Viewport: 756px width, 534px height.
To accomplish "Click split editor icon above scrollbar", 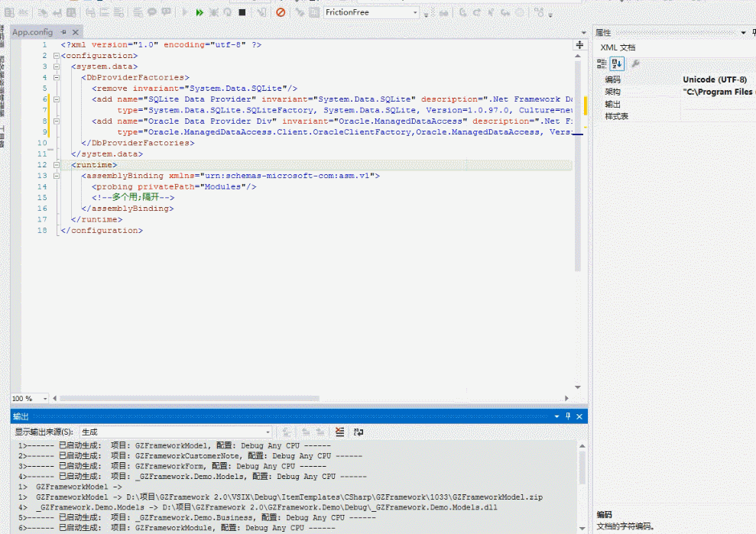I will point(579,45).
